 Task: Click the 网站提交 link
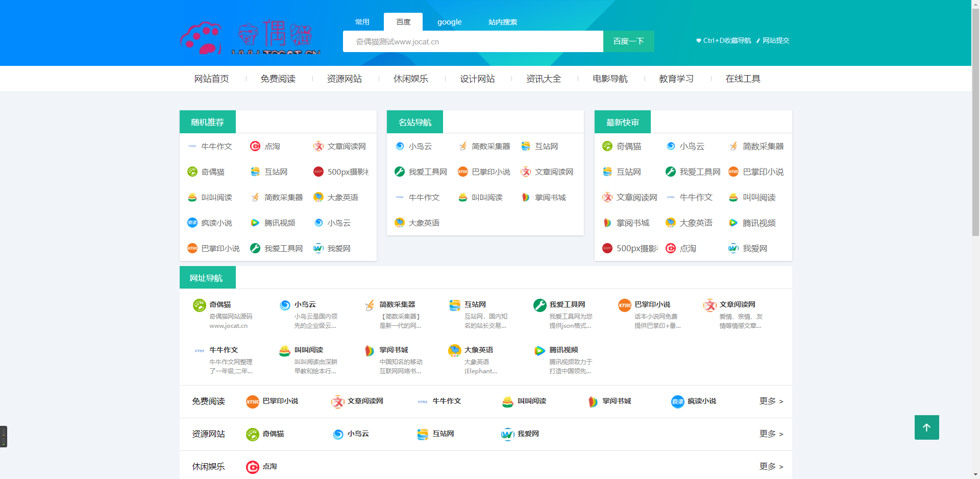click(776, 40)
